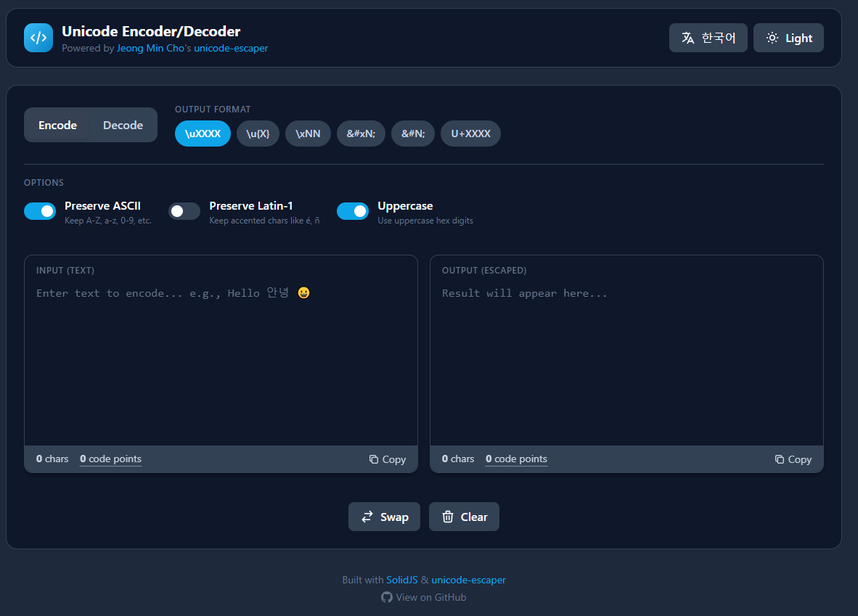This screenshot has width=858, height=616.
Task: Select the \xNN output format
Action: [308, 134]
